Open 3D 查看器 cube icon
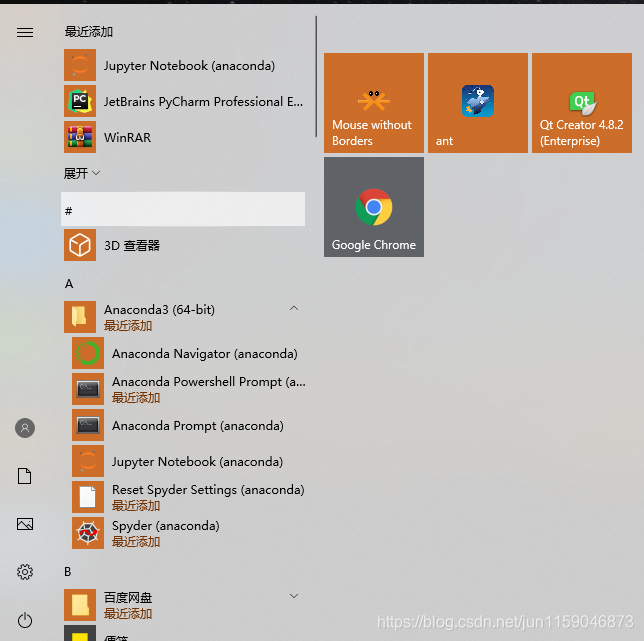 coord(80,245)
